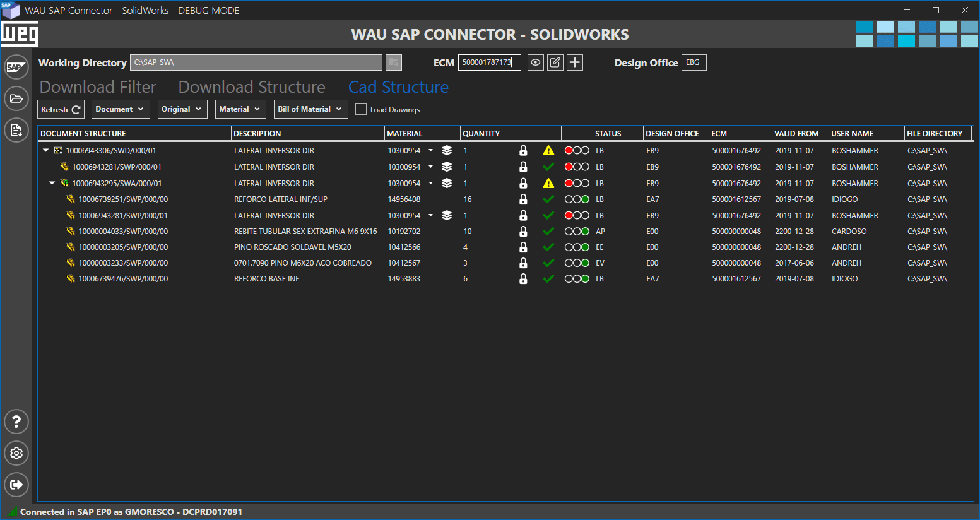Open the SAP connection sidebar icon
This screenshot has height=520, width=980.
(x=16, y=67)
